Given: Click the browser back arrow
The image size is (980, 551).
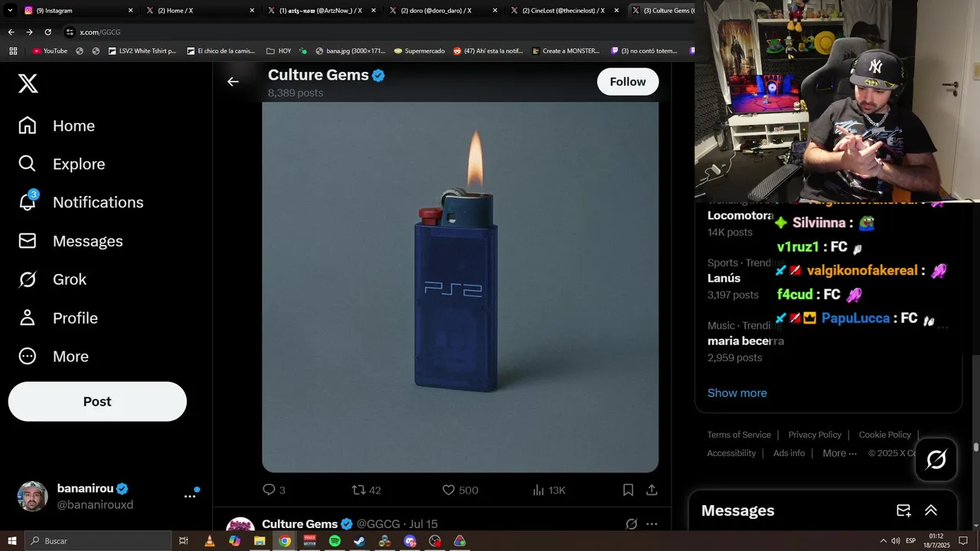Looking at the screenshot, I should (x=11, y=32).
